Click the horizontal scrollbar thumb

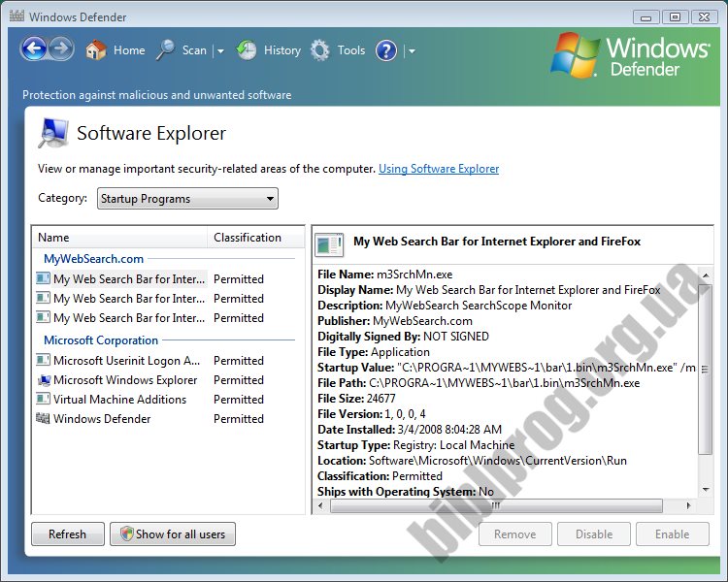coord(496,505)
